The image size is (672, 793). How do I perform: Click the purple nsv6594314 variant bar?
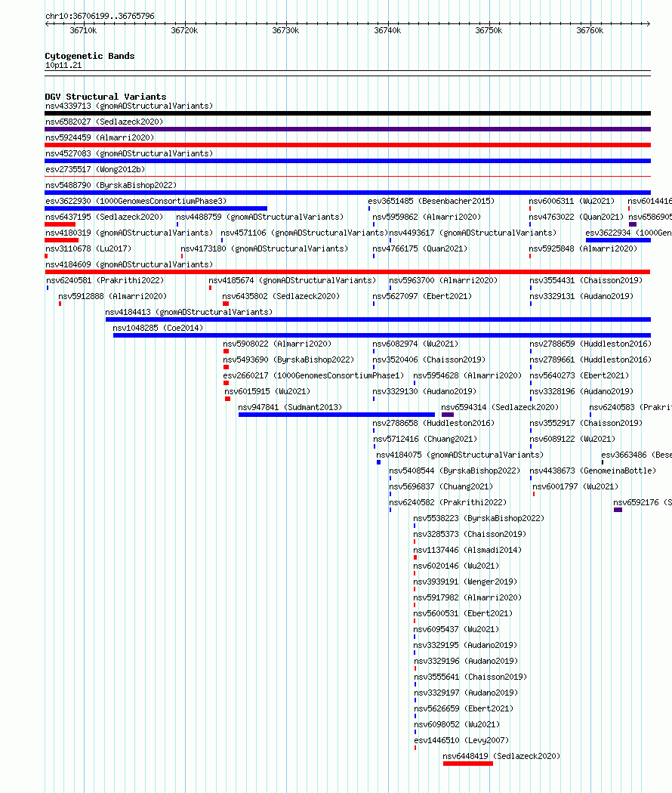(448, 415)
